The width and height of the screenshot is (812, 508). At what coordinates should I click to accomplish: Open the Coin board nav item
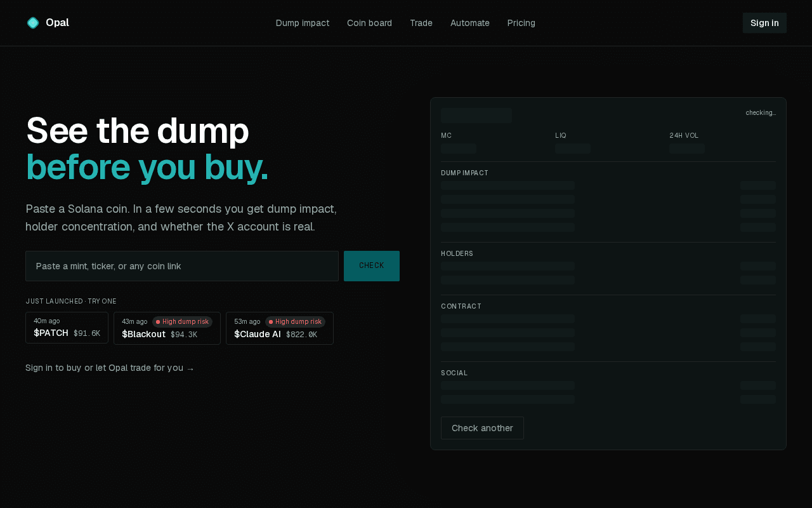[369, 23]
